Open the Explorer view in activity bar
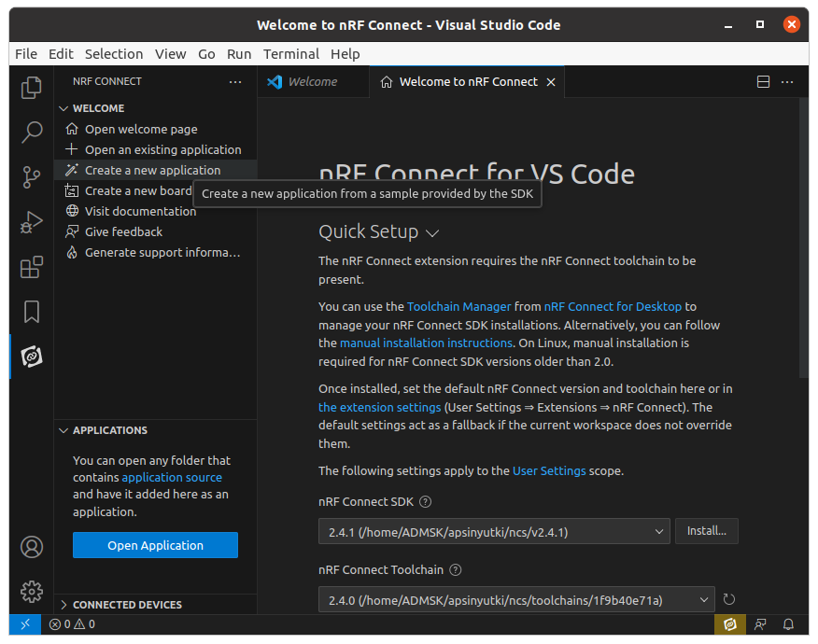The width and height of the screenshot is (818, 644). pyautogui.click(x=32, y=88)
